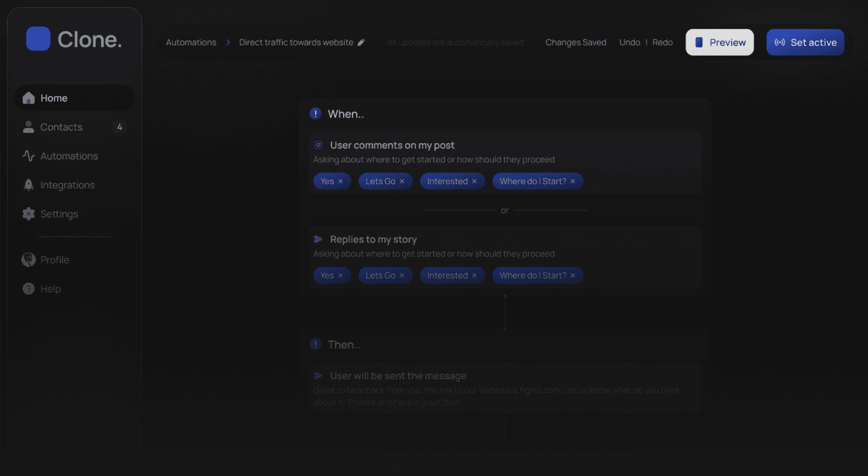Click the exclamation icon next to Then
Screen dimensions: 868x476
[x=316, y=345]
